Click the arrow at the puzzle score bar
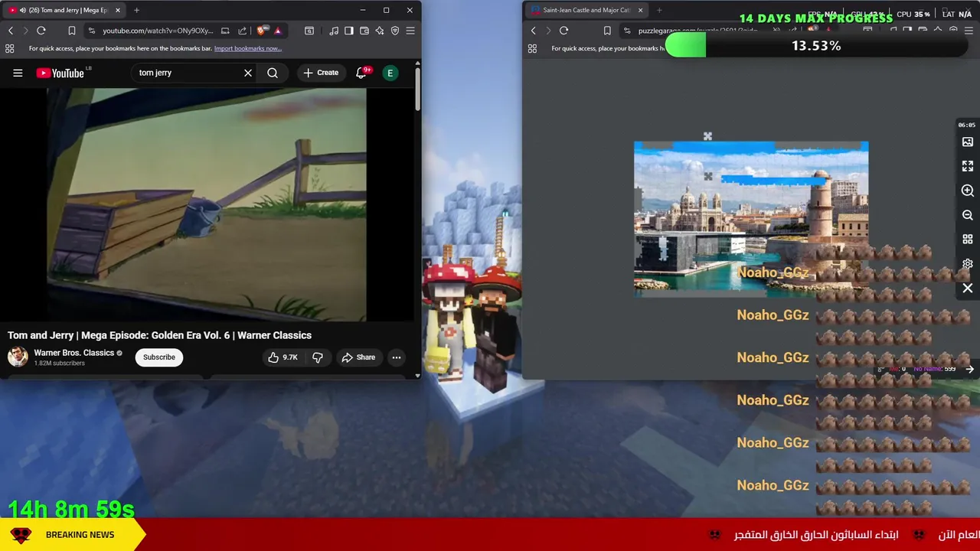 pos(970,369)
